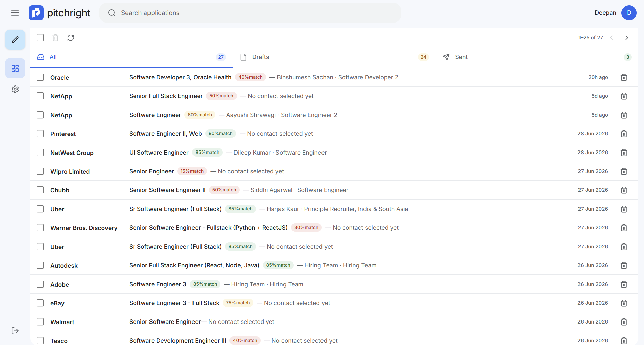Click the 1–25 of 27 page counter
Viewport: 644px width, 345px height.
coord(591,38)
